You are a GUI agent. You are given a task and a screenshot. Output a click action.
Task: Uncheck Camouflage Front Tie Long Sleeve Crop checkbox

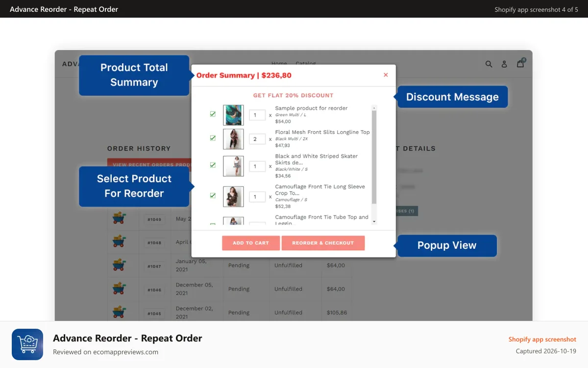coord(213,195)
